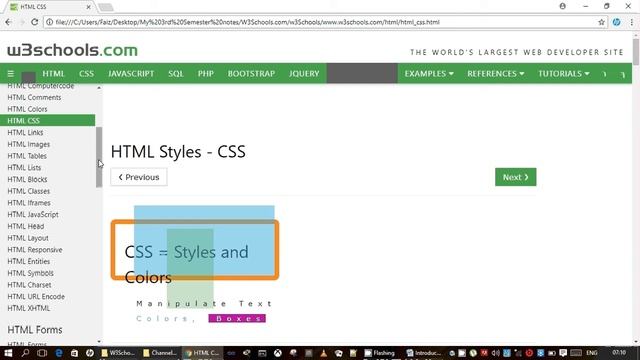Screen dimensions: 640x360
Task: Expand the EXAMPLES dropdown
Action: 429,74
